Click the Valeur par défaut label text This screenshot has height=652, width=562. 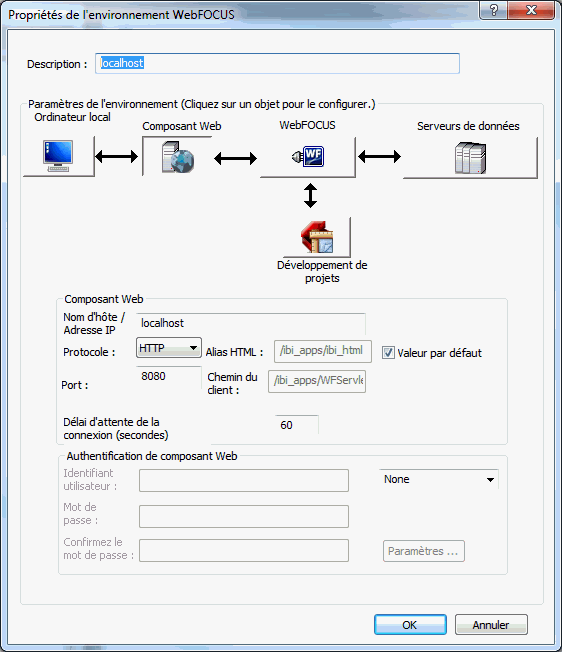[x=439, y=353]
